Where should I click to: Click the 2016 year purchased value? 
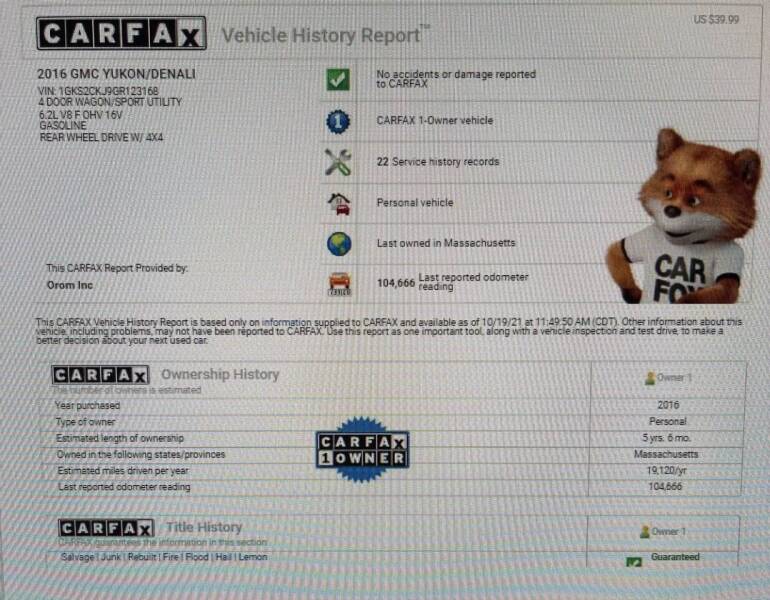[668, 405]
